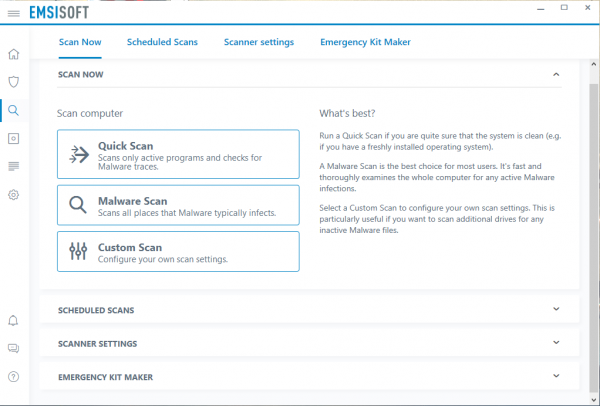Click the Quick Scan arrows icon

tap(79, 154)
